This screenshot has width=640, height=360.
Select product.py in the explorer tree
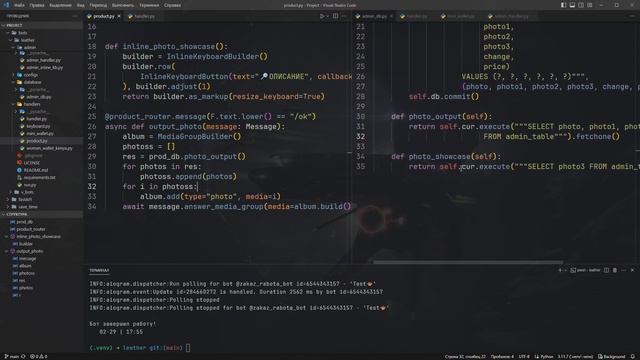pos(41,141)
